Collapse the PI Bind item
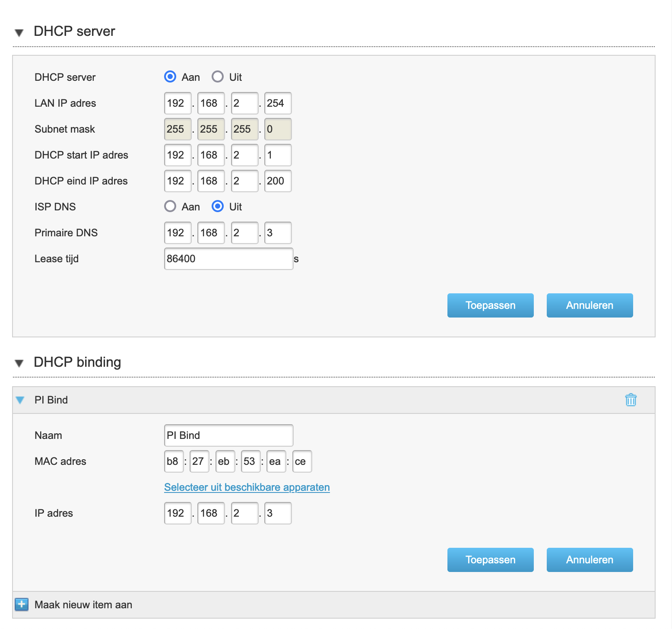 (x=20, y=400)
